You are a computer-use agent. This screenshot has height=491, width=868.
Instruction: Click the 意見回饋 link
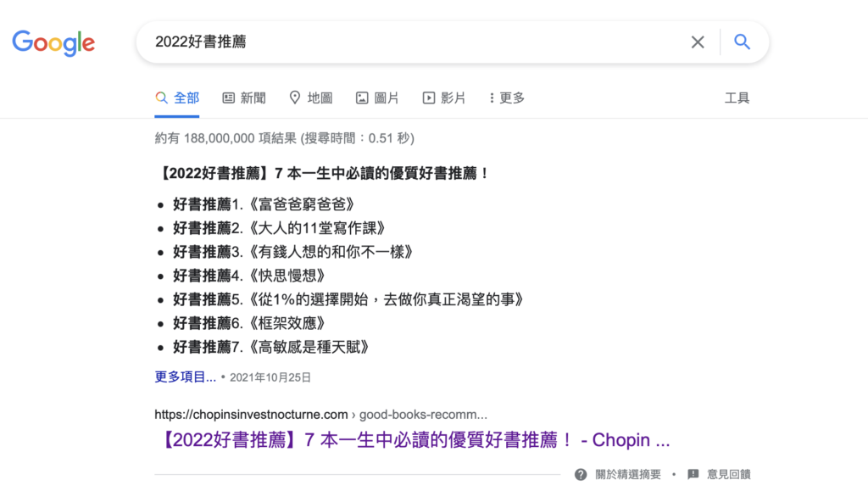[x=728, y=474]
